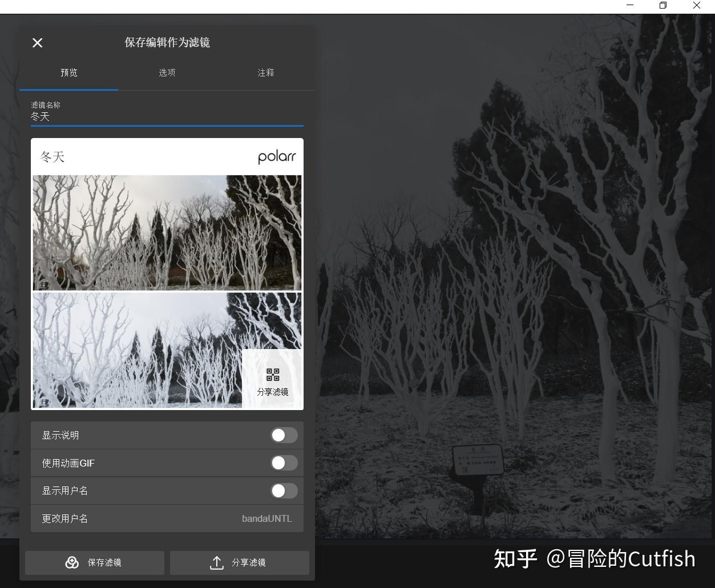
Task: Click the 更改用户名 row
Action: click(167, 518)
